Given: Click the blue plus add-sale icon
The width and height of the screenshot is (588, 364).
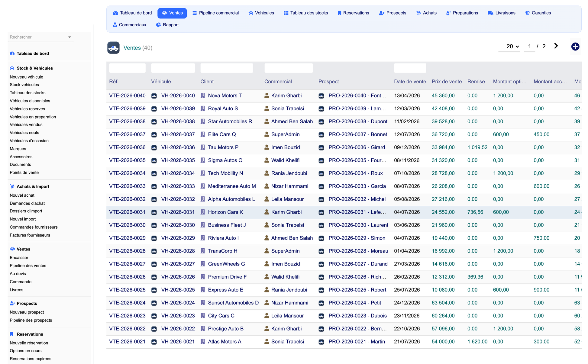Looking at the screenshot, I should 575,47.
